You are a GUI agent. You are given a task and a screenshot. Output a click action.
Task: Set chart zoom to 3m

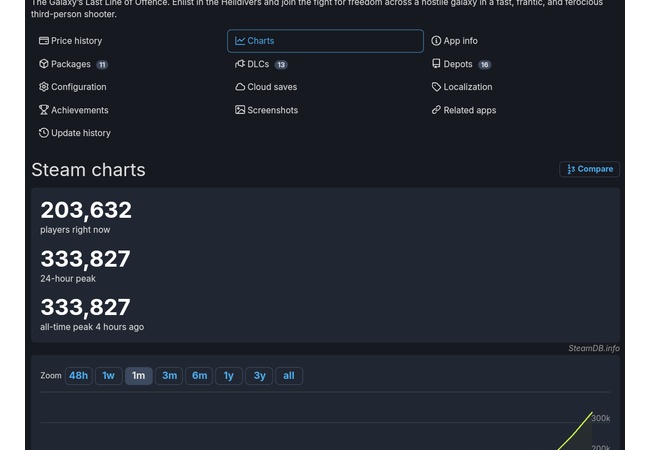169,376
